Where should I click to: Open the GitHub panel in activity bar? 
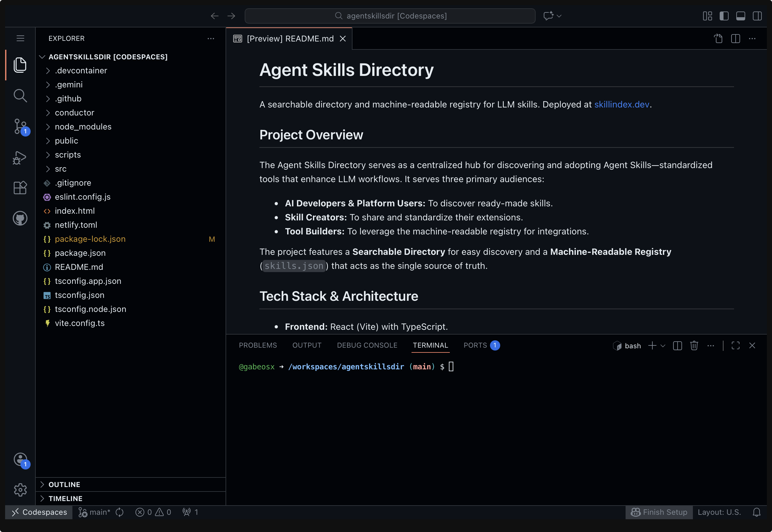point(20,218)
